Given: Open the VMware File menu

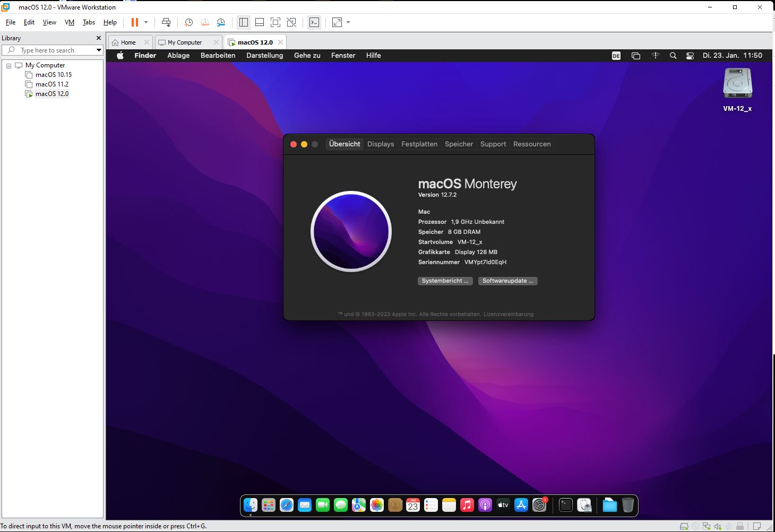Looking at the screenshot, I should 11,22.
